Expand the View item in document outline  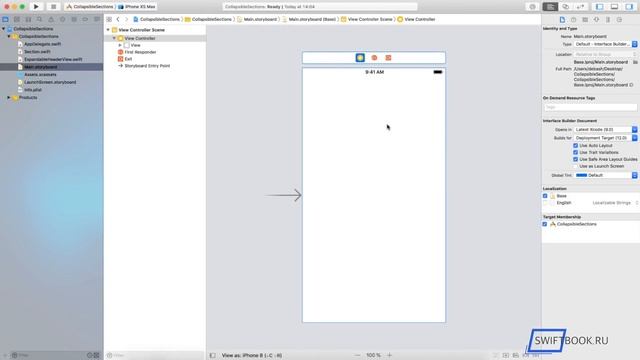120,45
